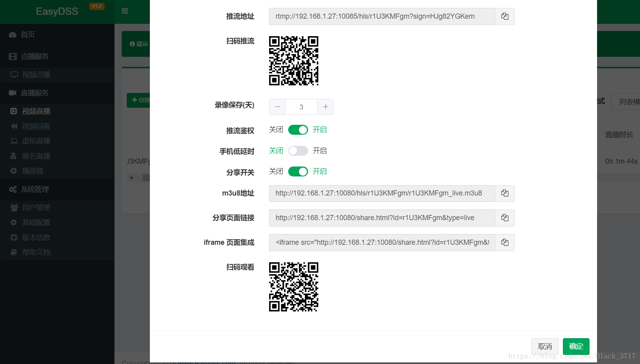The image size is (640, 364).
Task: Click the iframe integration code field
Action: [x=382, y=242]
